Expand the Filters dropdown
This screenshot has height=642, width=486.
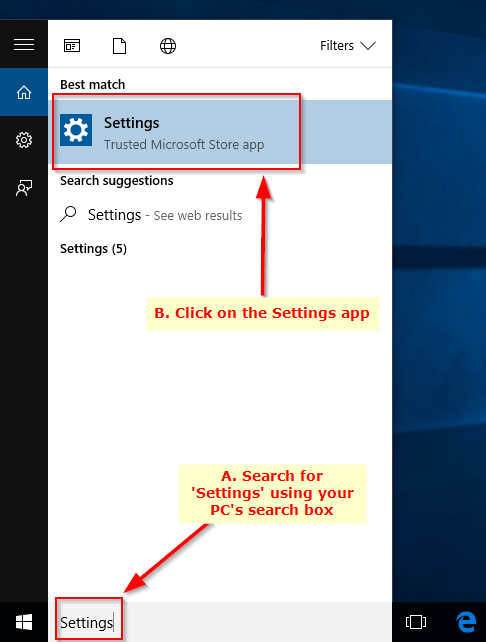(348, 45)
